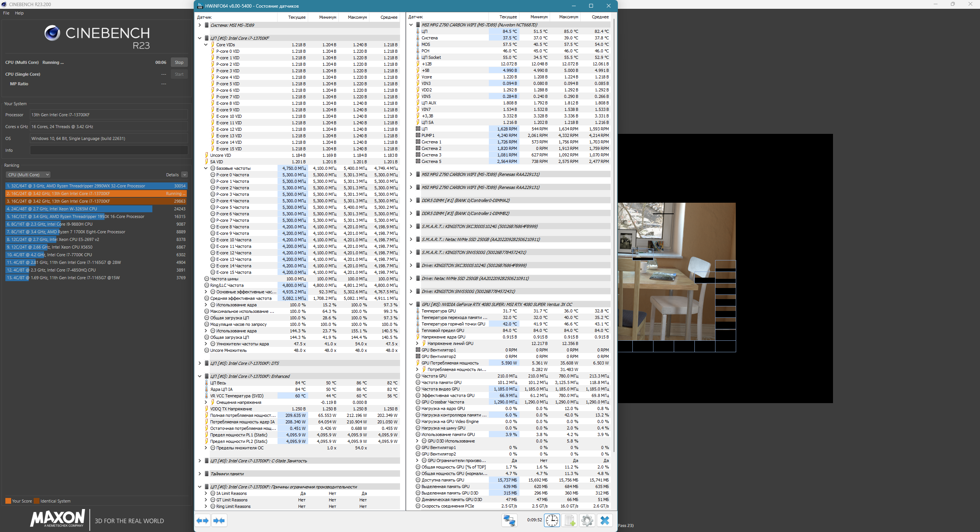Open the Help menu in Cinebench
Image resolution: width=980 pixels, height=532 pixels.
[x=19, y=13]
